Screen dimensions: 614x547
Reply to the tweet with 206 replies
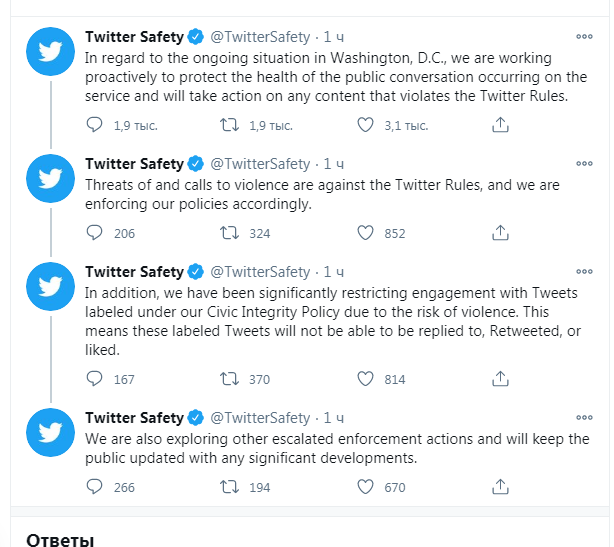pyautogui.click(x=94, y=233)
